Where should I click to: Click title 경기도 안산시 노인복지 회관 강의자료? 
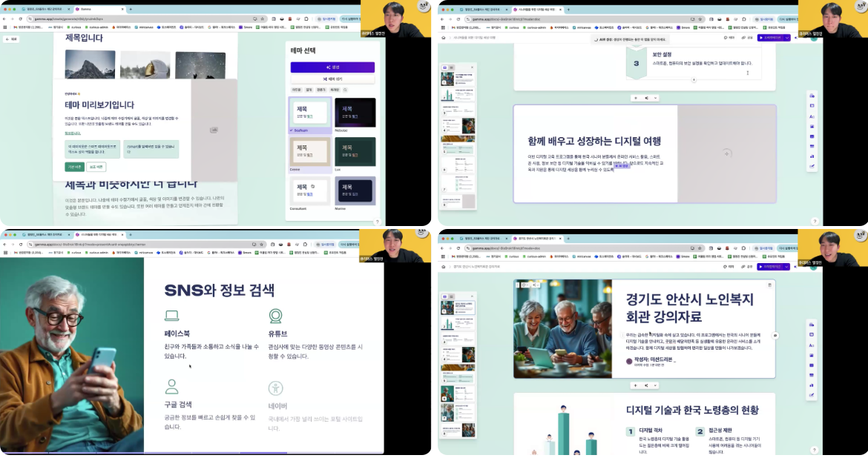click(x=690, y=308)
